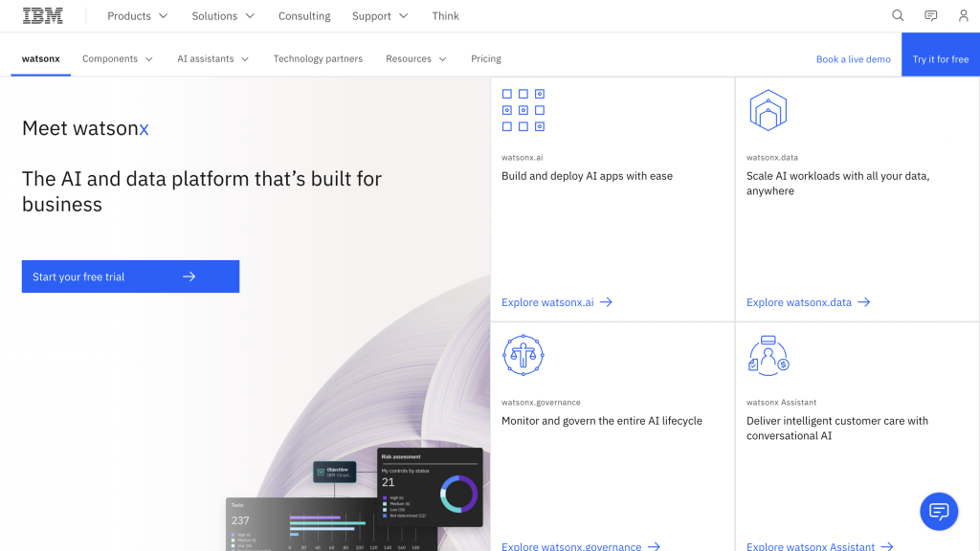This screenshot has width=980, height=551.
Task: Open Explore watsonx.ai link
Action: click(557, 302)
